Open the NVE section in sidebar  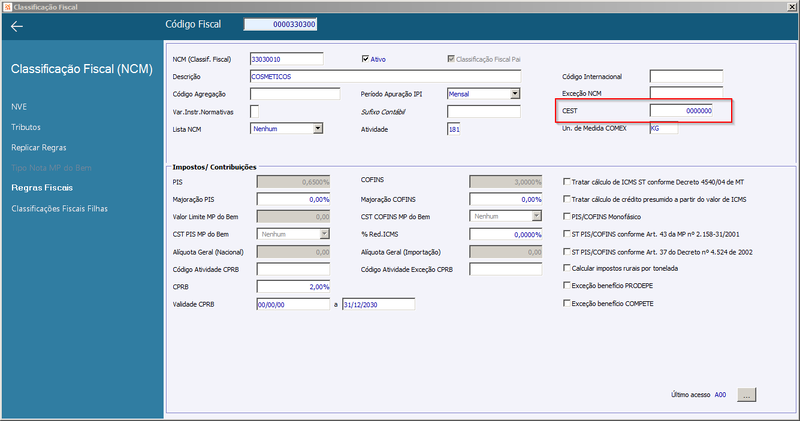[x=19, y=107]
